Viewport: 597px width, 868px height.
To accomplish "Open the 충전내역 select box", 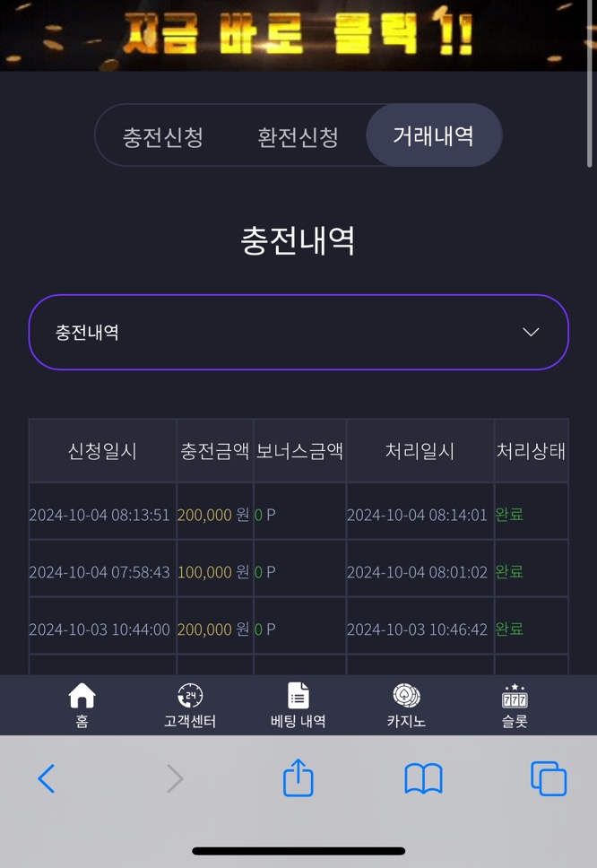I will [298, 332].
